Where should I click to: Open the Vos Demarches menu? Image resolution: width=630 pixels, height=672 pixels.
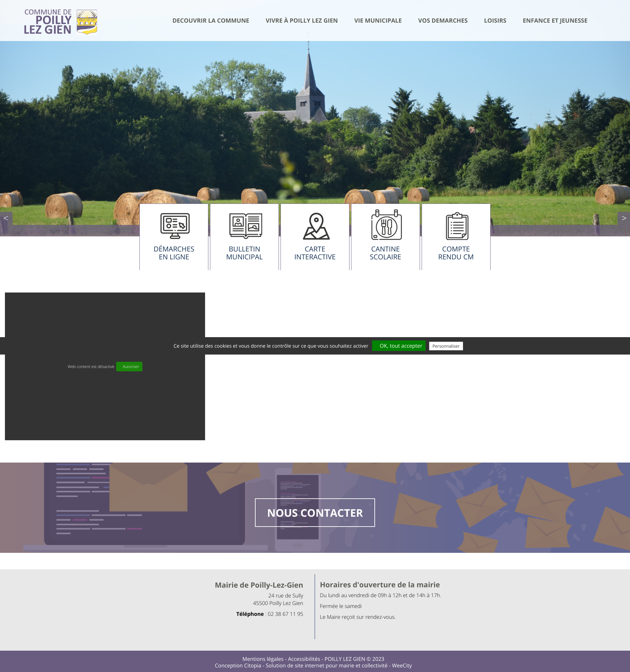tap(443, 21)
